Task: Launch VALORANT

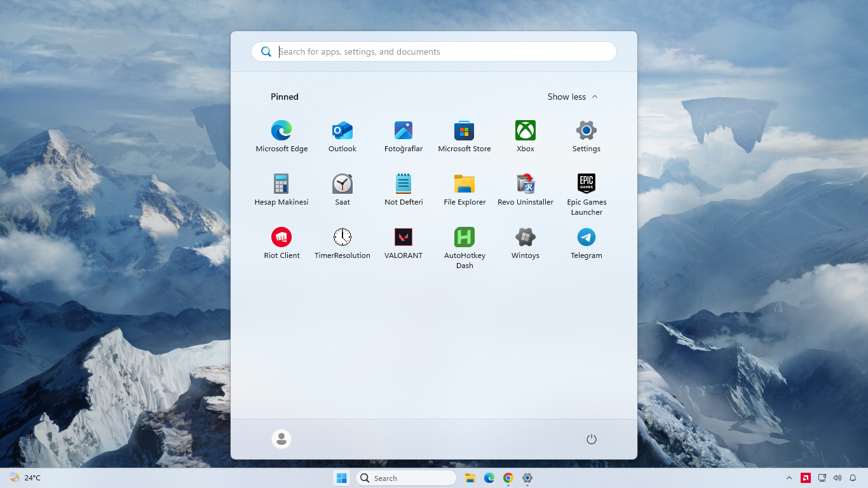Action: point(403,243)
